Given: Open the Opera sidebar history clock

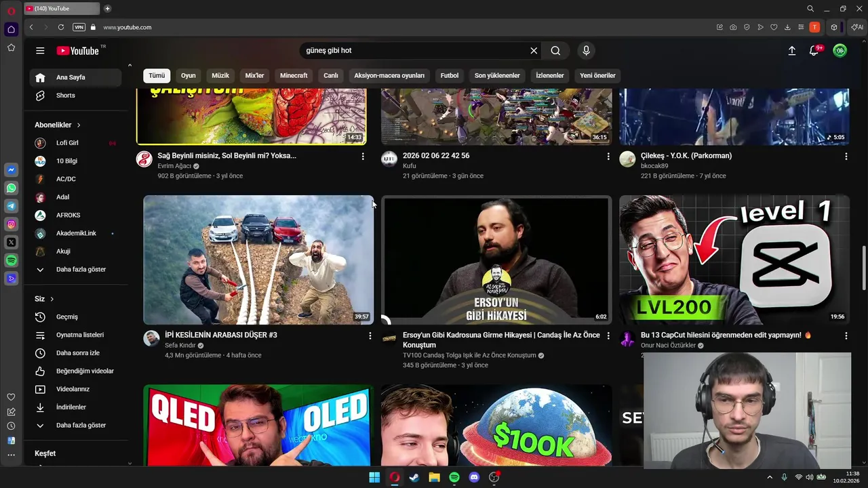Looking at the screenshot, I should click(11, 426).
